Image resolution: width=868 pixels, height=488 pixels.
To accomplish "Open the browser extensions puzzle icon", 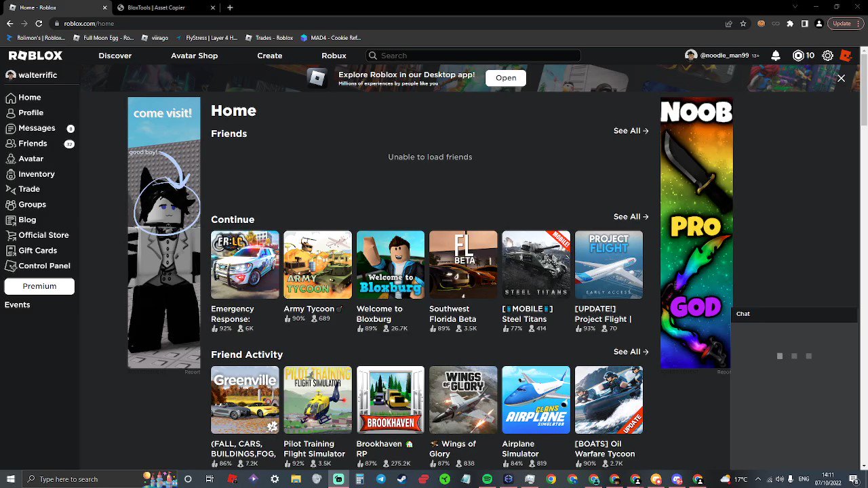I will 790,23.
